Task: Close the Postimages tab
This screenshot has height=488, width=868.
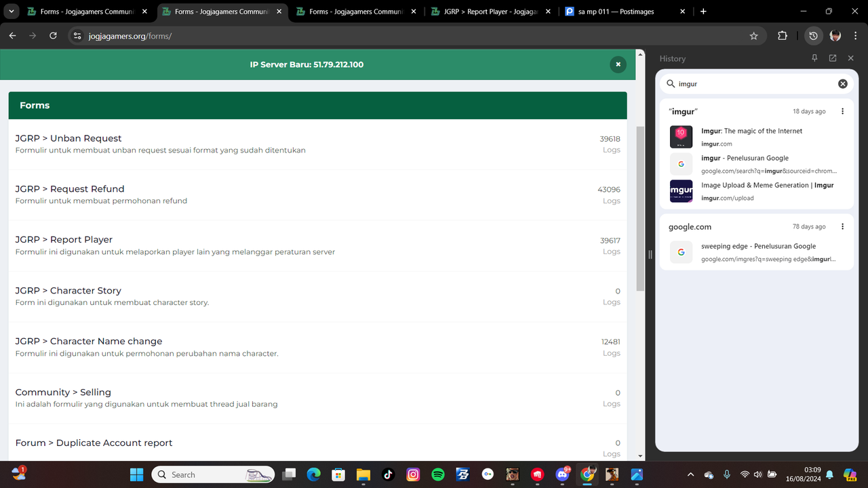Action: click(x=683, y=12)
